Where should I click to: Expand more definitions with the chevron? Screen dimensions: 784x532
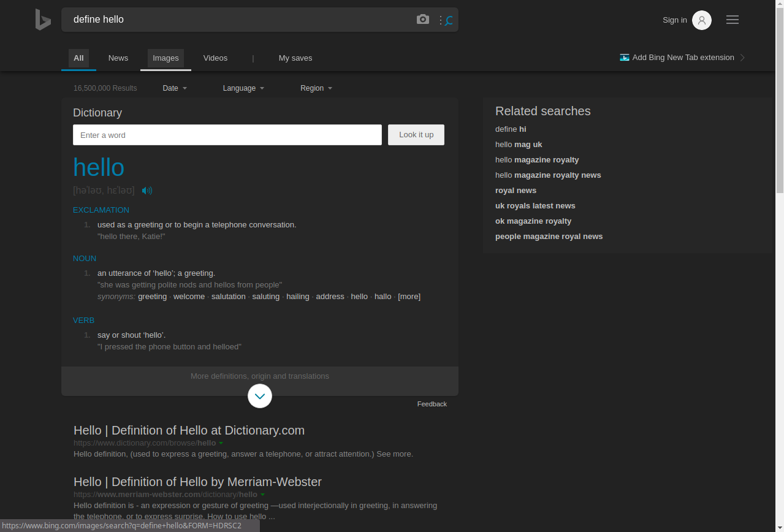[x=259, y=396]
